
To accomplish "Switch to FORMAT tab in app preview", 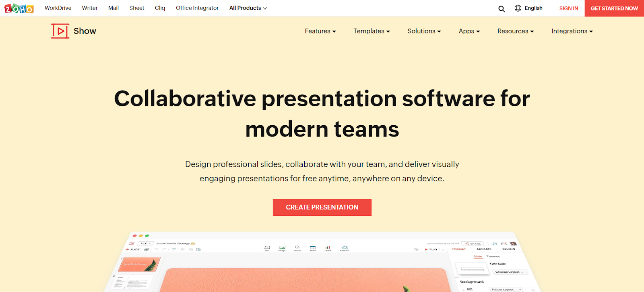I will pos(459,249).
